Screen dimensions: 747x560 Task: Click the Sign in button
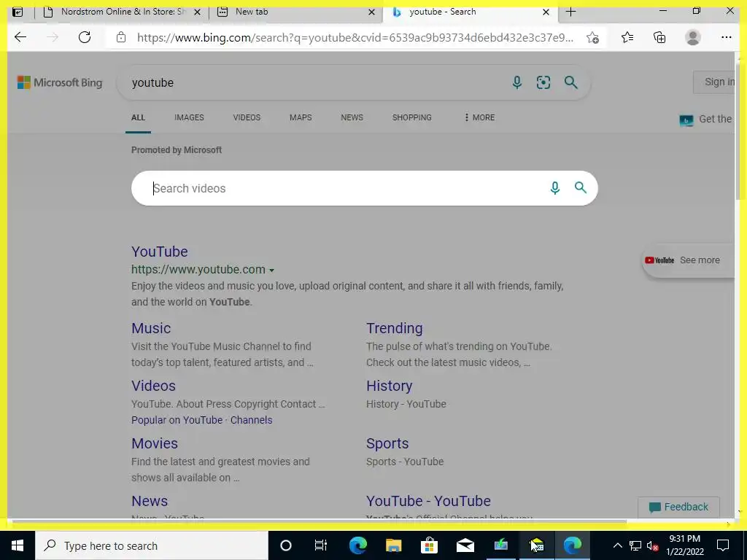point(714,82)
